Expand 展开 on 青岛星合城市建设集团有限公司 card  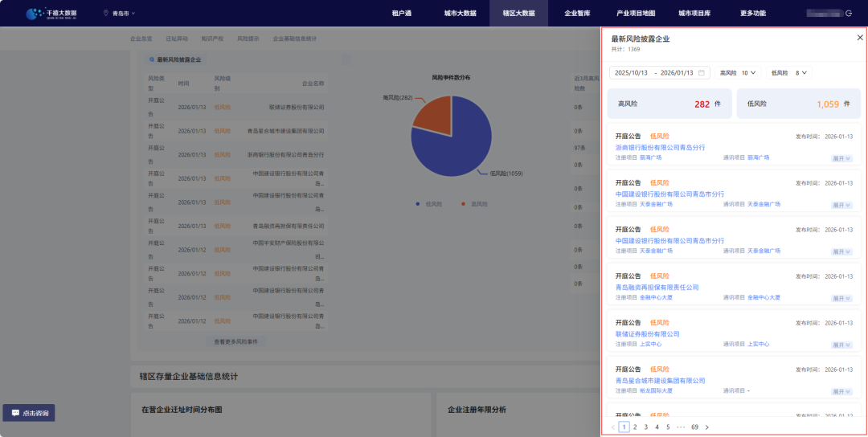(842, 391)
